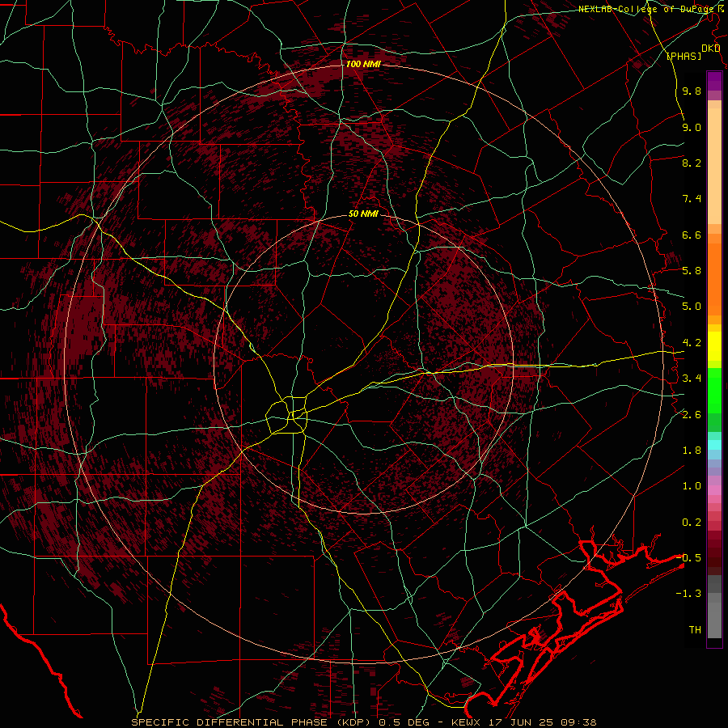Click the "5.0" scale label
This screenshot has height=728, width=728.
click(x=692, y=307)
